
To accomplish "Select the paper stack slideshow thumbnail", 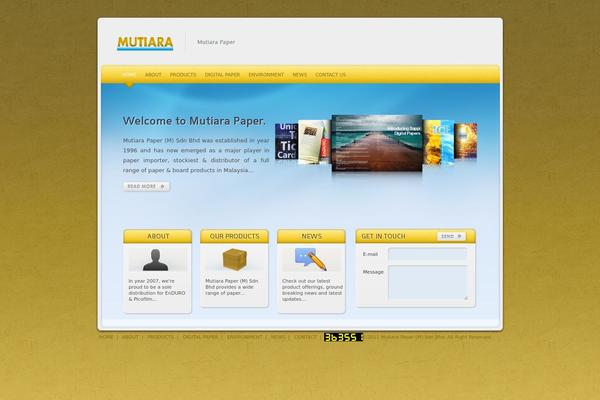I will (x=314, y=142).
